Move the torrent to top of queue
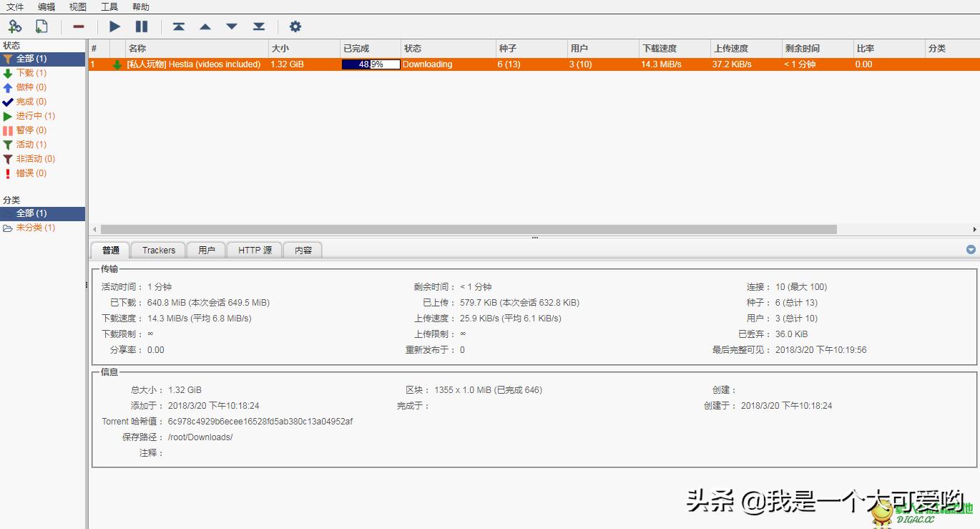 [x=179, y=26]
